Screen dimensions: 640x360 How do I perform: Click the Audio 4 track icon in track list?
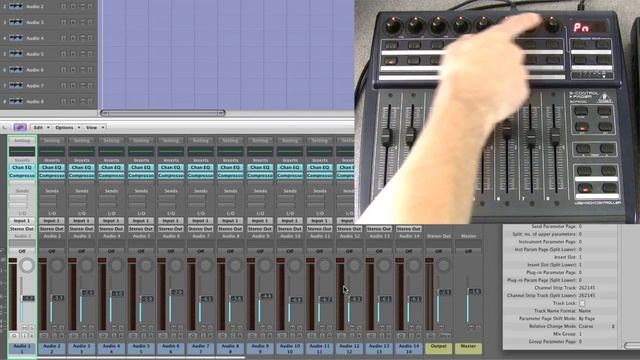[x=16, y=38]
